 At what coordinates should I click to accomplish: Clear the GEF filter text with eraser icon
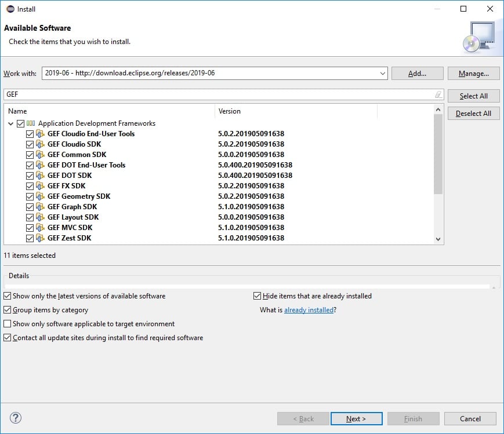coord(438,94)
